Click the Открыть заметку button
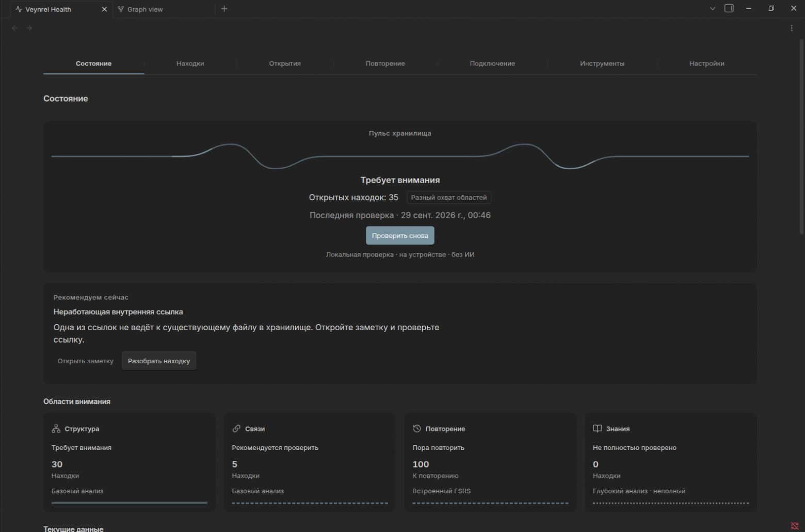Viewport: 805px width, 532px height. click(x=86, y=361)
